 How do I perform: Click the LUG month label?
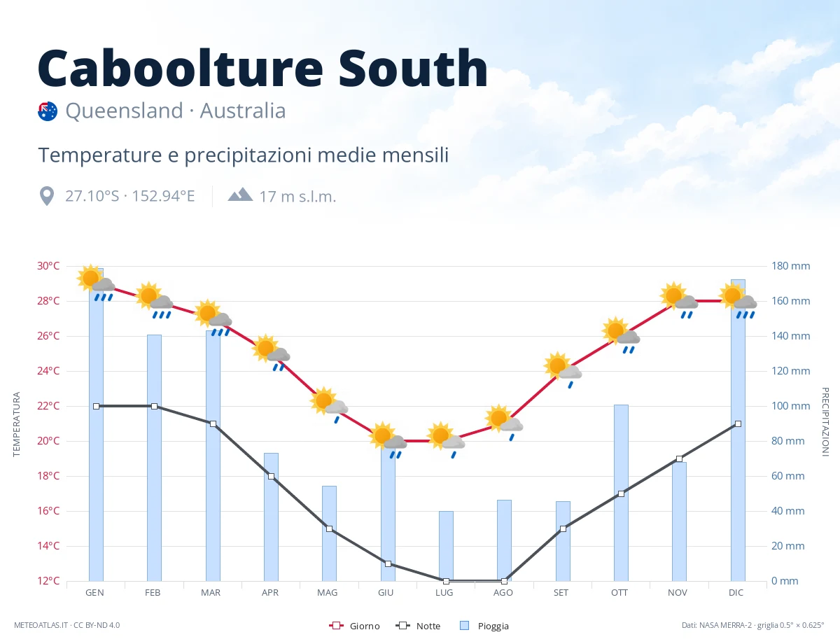point(444,593)
